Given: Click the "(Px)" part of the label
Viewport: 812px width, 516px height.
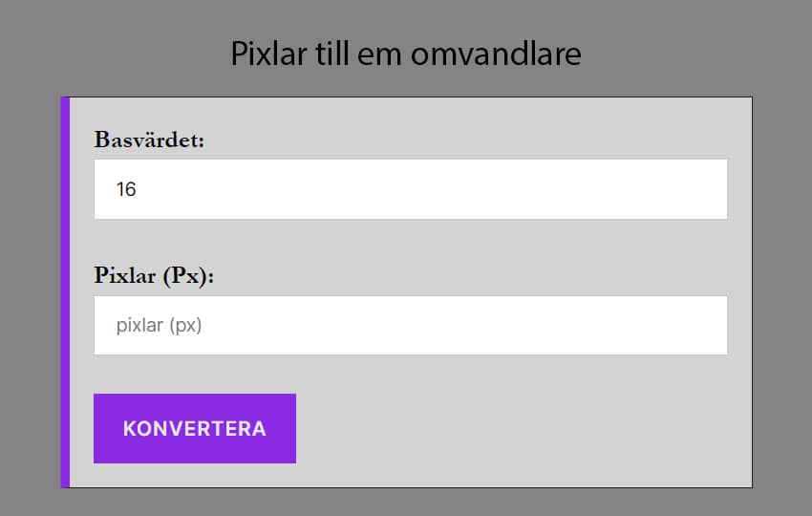Looking at the screenshot, I should click(187, 276).
